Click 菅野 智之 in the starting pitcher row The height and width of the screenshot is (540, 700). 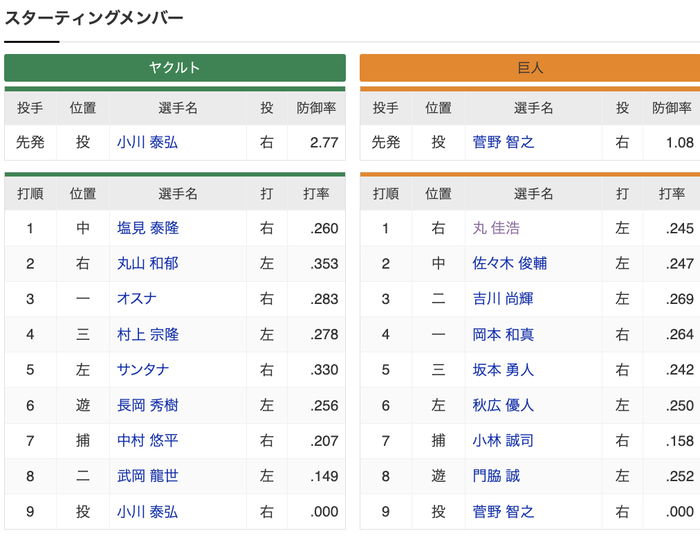pos(503,142)
